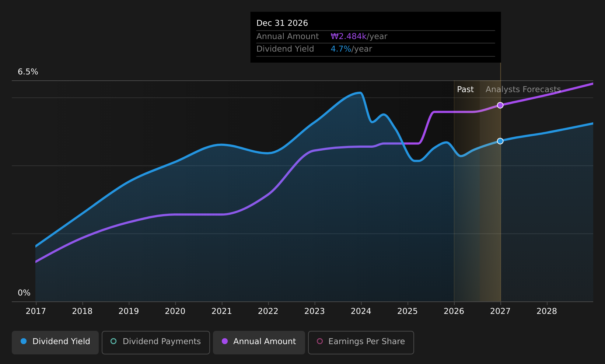Click the blue Dividend Yield marker at 2027
Image resolution: width=605 pixels, height=364 pixels.
click(x=500, y=141)
